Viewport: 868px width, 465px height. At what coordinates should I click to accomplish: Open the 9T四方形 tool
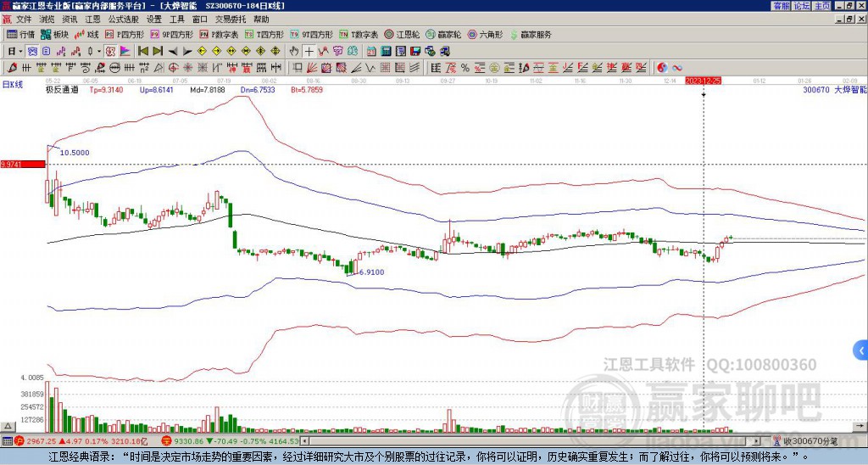pos(312,34)
